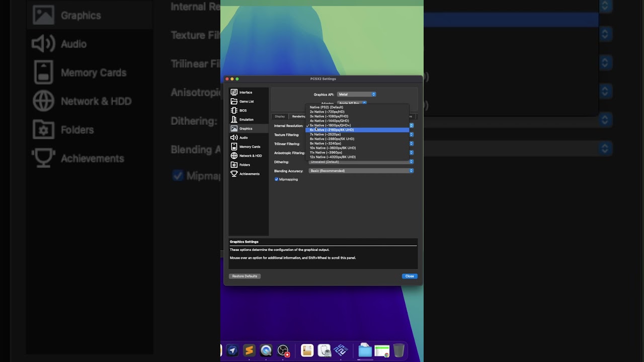Click the PCSX2 app icon in dock
This screenshot has width=644, height=362.
(x=341, y=350)
